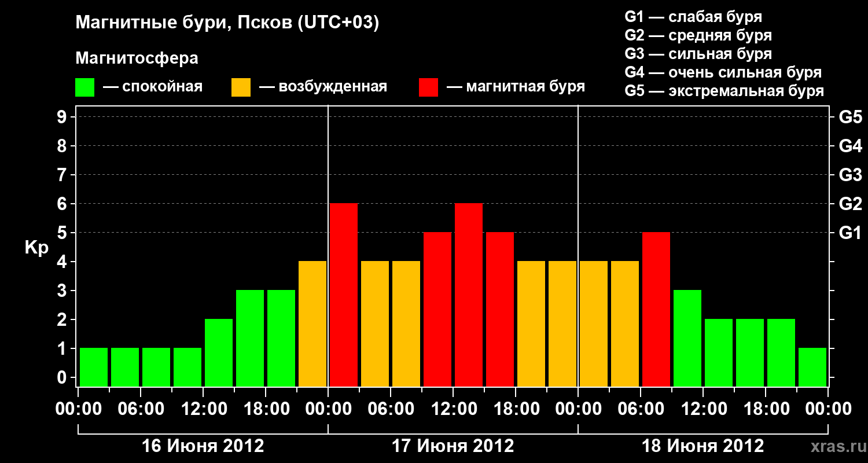
Task: Select legend line 'G1 — слабая буря'
Action: (693, 17)
